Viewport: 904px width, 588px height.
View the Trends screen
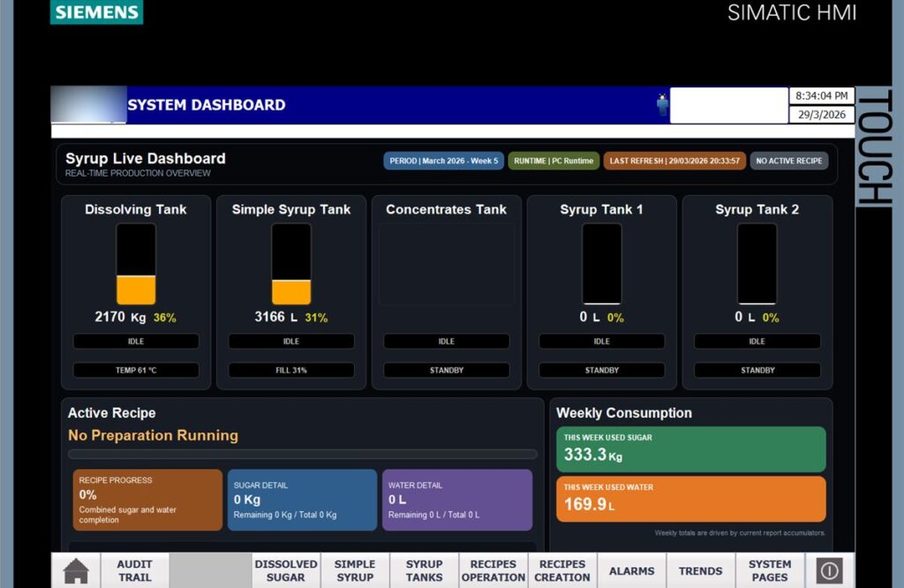click(x=701, y=570)
